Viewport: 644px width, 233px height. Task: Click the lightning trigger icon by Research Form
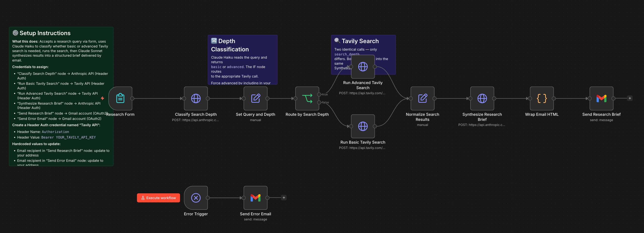pos(102,98)
